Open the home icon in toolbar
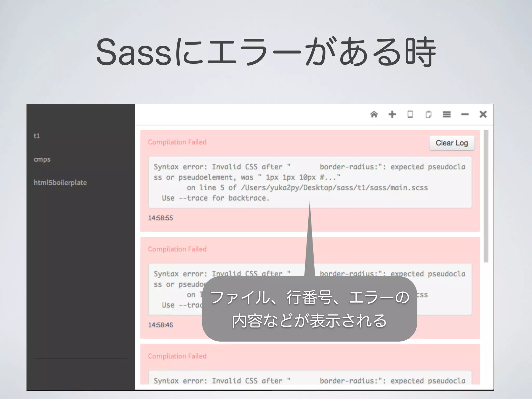The image size is (532, 399). pyautogui.click(x=374, y=114)
